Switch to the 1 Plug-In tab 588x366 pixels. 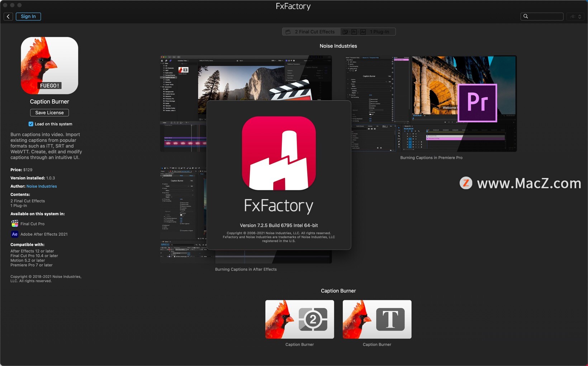(368, 32)
